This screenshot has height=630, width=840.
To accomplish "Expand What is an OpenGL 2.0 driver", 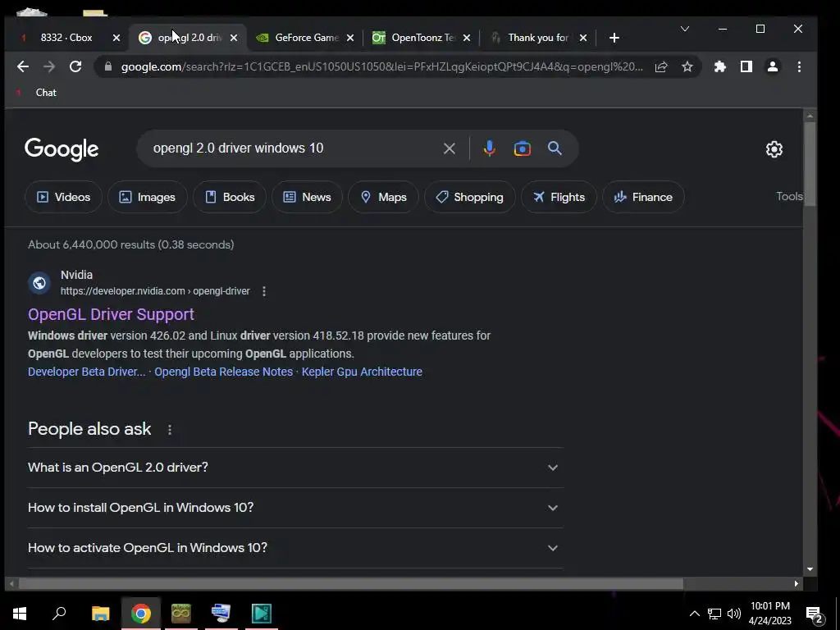I will click(295, 467).
